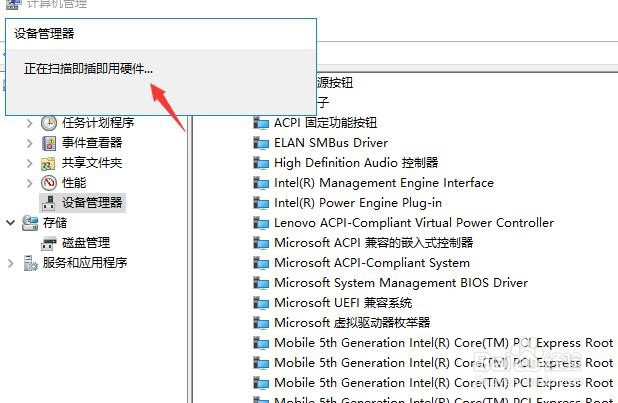Select the ELAN SMBus Driver entry
Viewport: 618px width, 403px height.
(331, 143)
